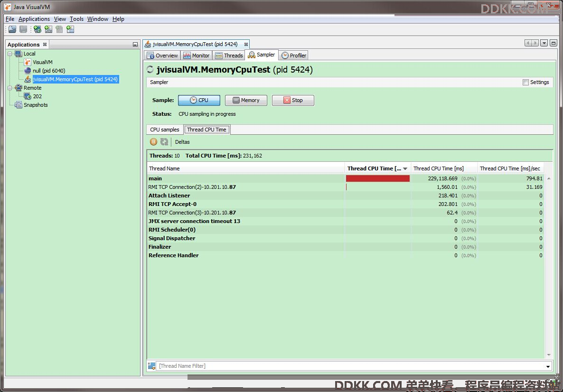The height and width of the screenshot is (392, 563).
Task: Toggle the Deltas button
Action: [182, 142]
